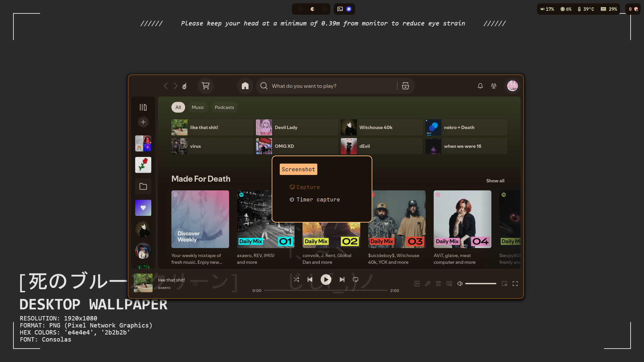Open 'when we were 16' tile

[466, 146]
